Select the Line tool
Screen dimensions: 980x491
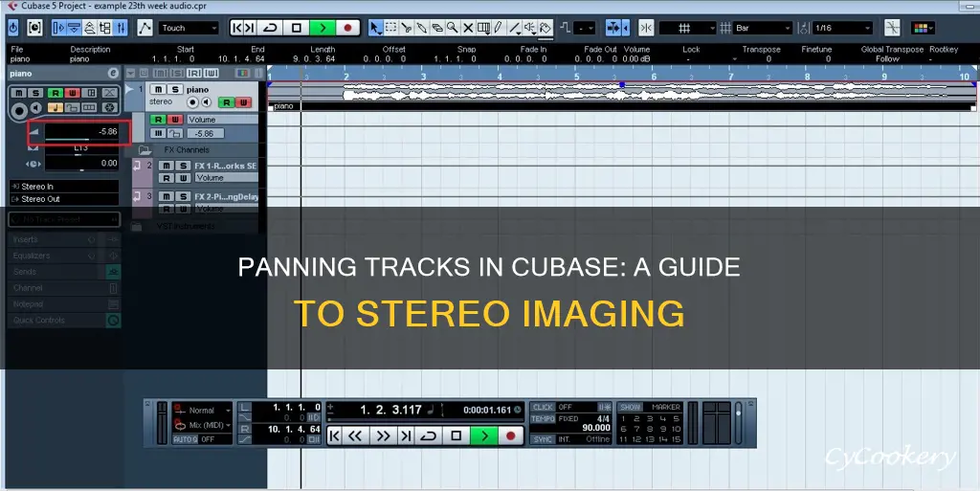(x=514, y=28)
